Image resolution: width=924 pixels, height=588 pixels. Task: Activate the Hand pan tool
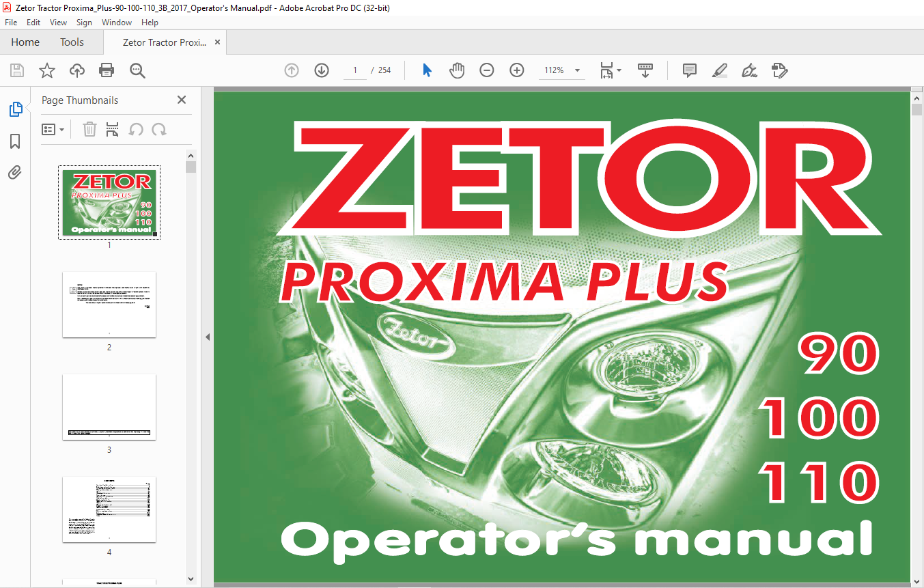tap(457, 70)
